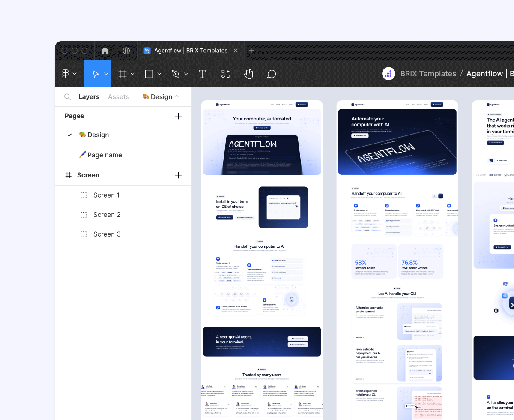Select the Agentflow | BRIX Templates tab
The width and height of the screenshot is (514, 420).
pos(188,50)
